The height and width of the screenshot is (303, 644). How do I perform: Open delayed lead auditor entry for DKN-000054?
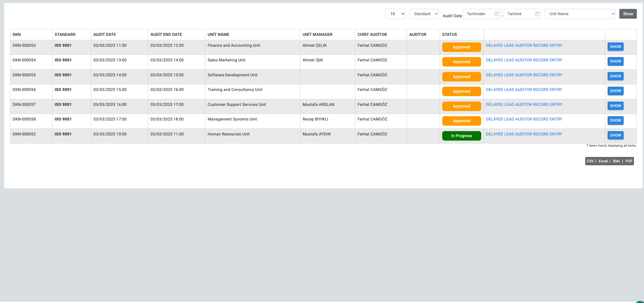pyautogui.click(x=524, y=60)
